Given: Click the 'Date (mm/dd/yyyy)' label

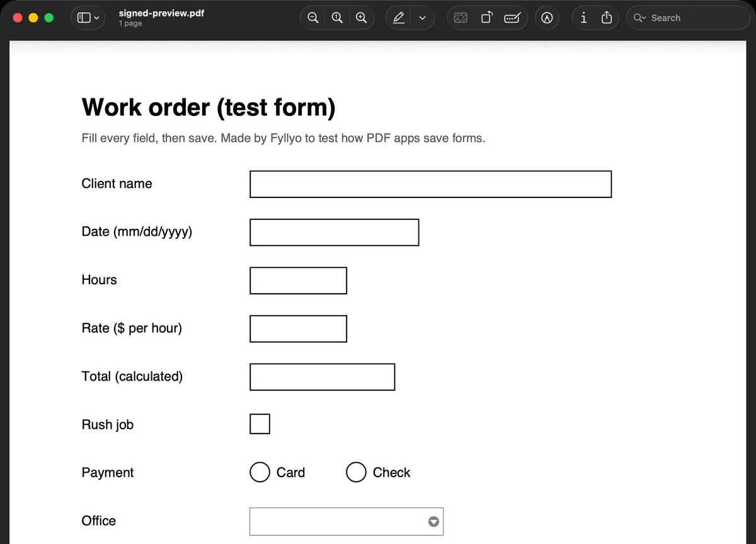Looking at the screenshot, I should (x=137, y=232).
